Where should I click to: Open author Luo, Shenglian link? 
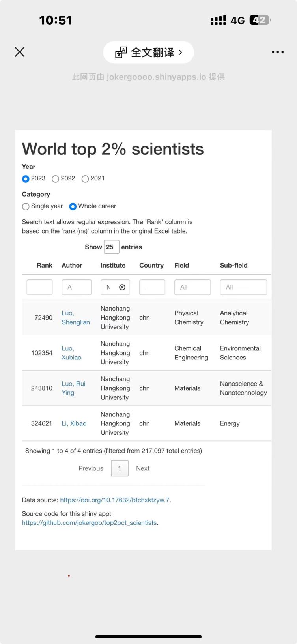point(75,318)
